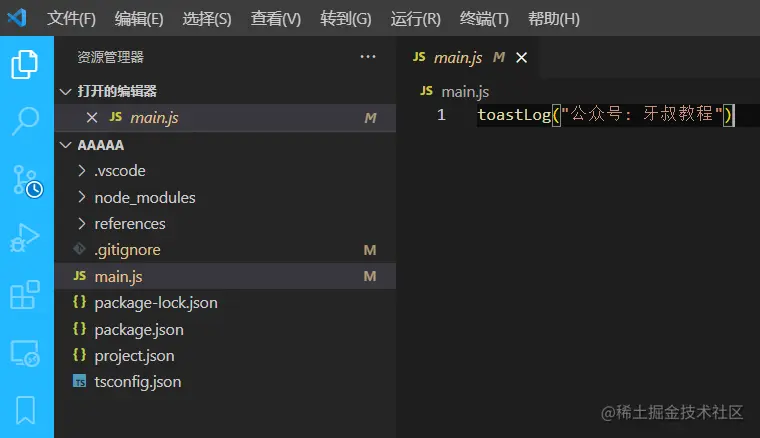Viewport: 760px width, 438px height.
Task: Open main.js in AAAAA folder
Action: 225,276
